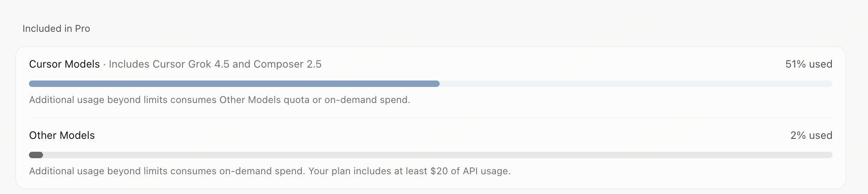
Task: Click the divider line between model sections
Action: [x=430, y=118]
